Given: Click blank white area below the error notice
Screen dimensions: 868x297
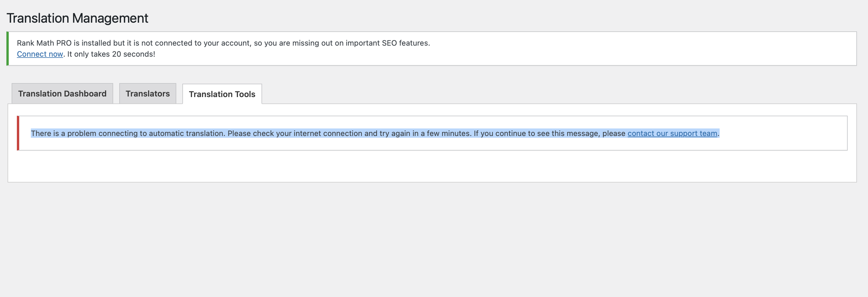Looking at the screenshot, I should [431, 167].
